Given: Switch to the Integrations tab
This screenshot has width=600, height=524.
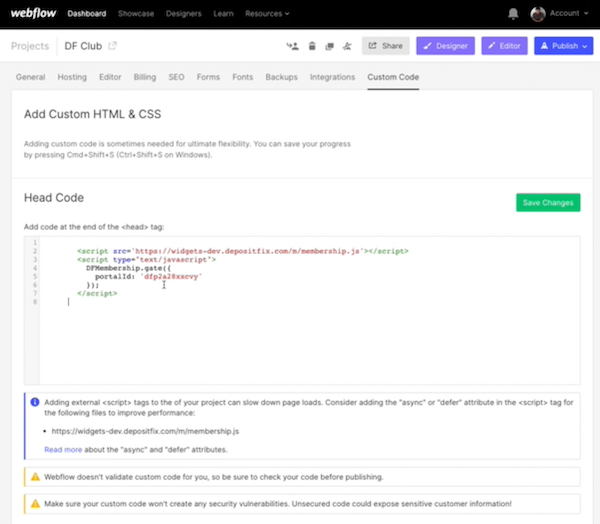Looking at the screenshot, I should (x=333, y=77).
